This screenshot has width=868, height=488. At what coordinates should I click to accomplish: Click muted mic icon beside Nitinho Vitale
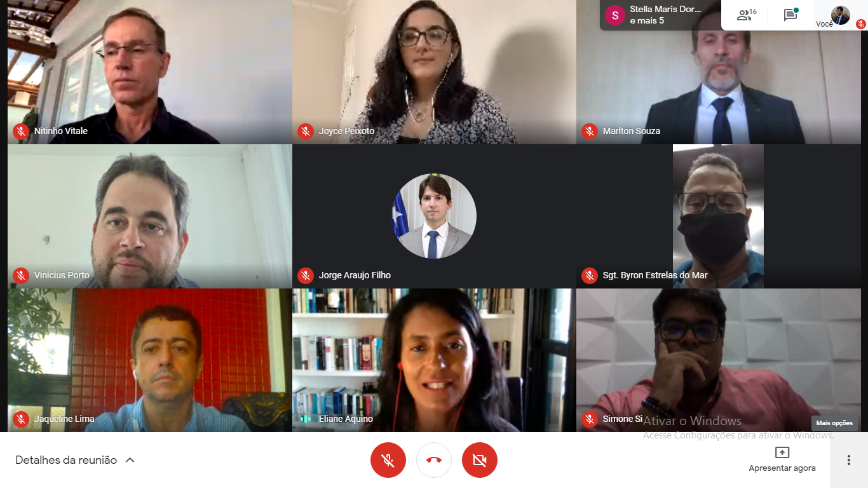click(21, 132)
